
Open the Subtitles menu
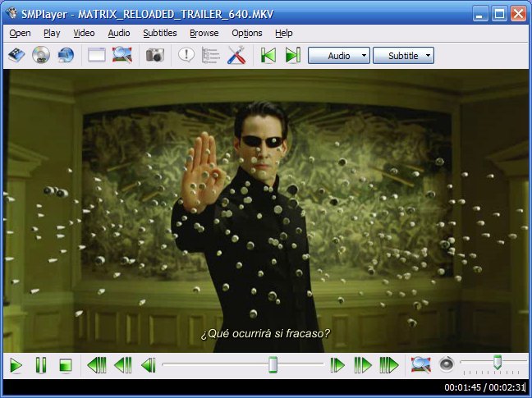160,33
